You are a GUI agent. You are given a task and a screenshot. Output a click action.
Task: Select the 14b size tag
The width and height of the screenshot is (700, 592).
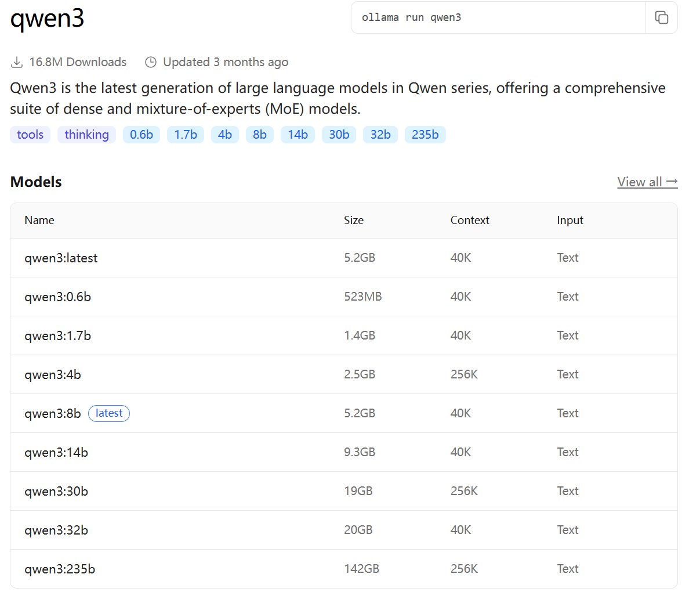298,135
